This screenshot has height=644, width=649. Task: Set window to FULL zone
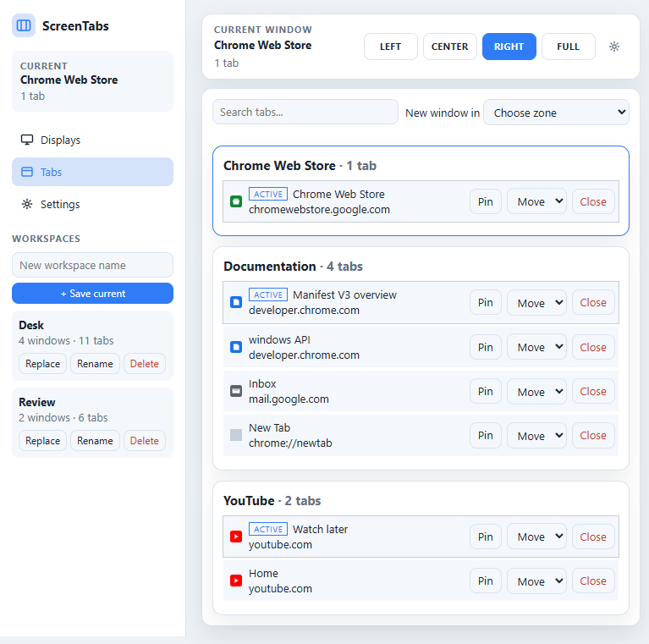[x=569, y=47]
